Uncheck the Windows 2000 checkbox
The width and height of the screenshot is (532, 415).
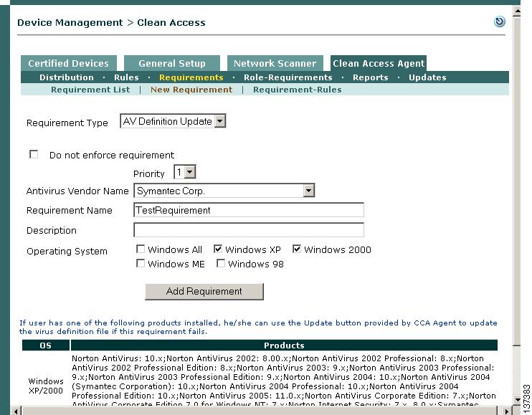(297, 249)
